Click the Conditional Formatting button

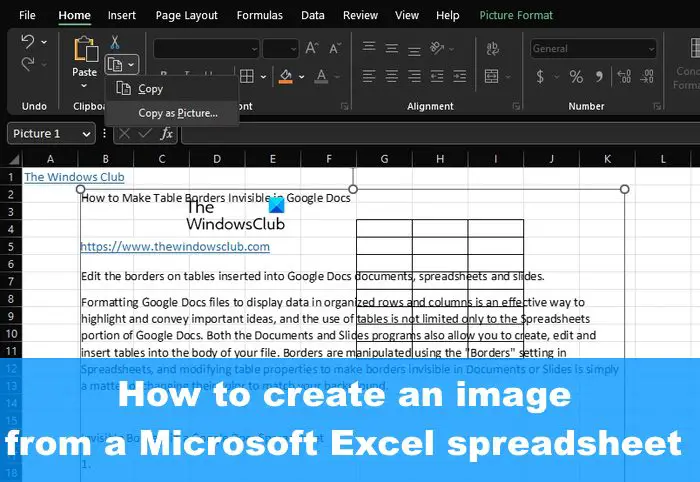pos(688,63)
